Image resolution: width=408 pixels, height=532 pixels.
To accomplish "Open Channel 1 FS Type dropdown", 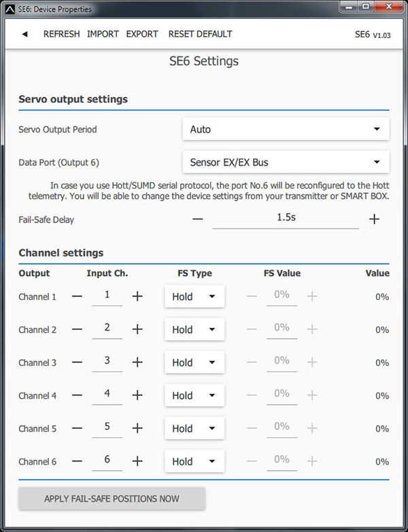I will point(194,297).
